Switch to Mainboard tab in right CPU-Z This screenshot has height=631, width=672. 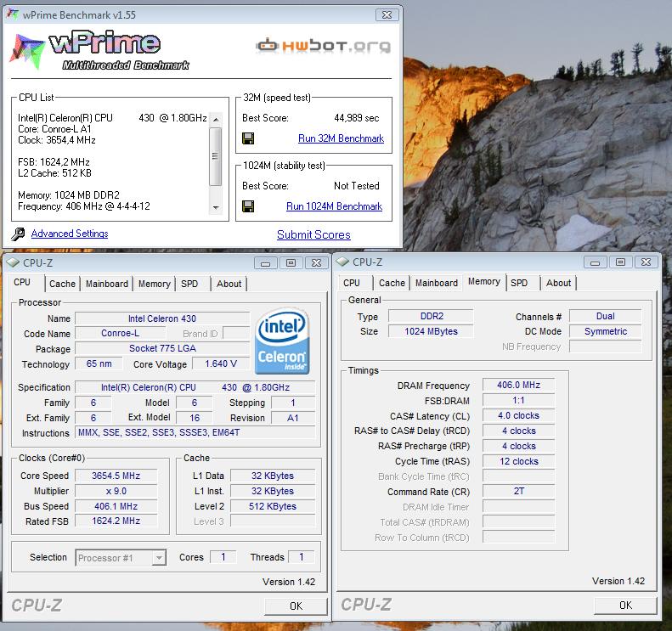pyautogui.click(x=437, y=283)
